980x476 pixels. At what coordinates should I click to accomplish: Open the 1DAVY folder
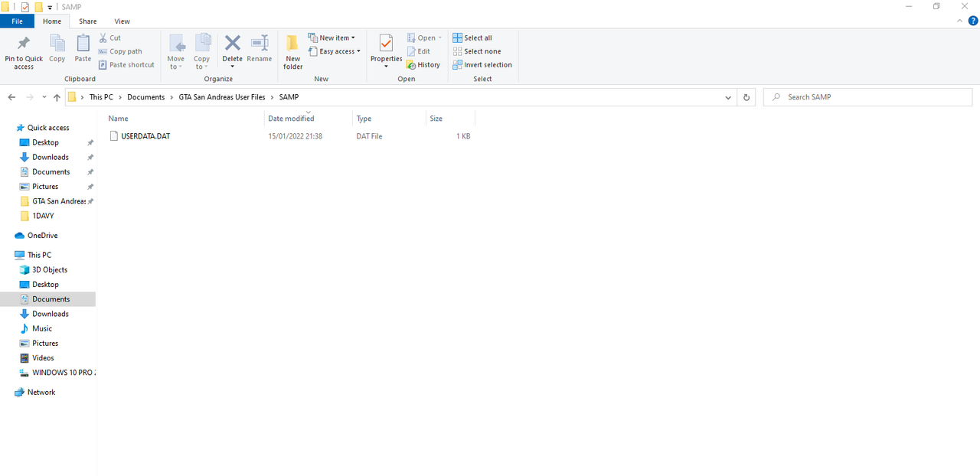pyautogui.click(x=43, y=216)
